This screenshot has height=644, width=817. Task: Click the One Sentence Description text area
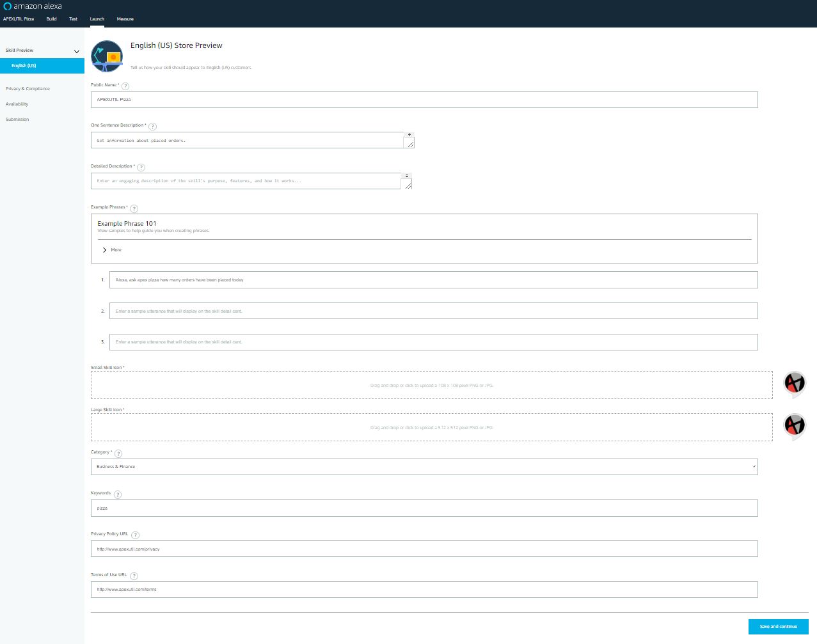247,140
